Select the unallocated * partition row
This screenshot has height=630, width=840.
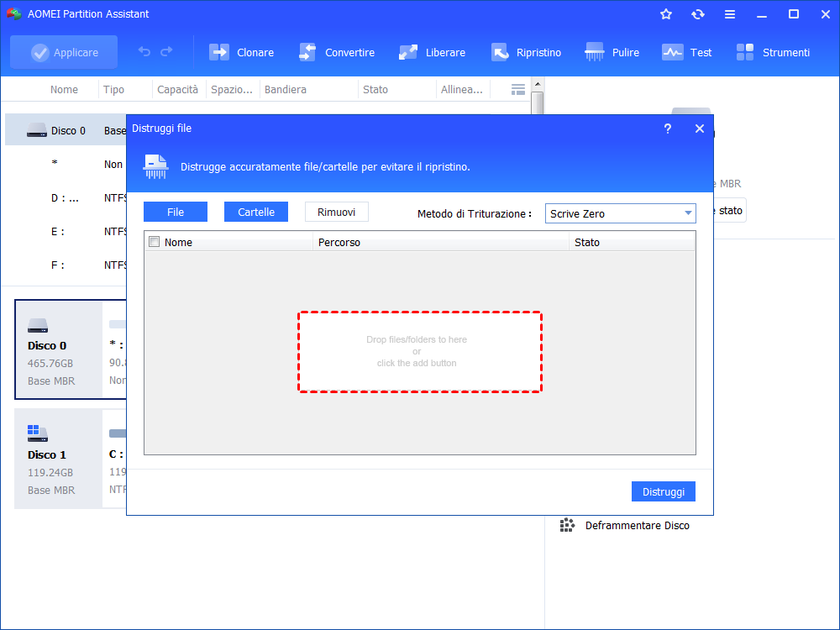tap(66, 164)
